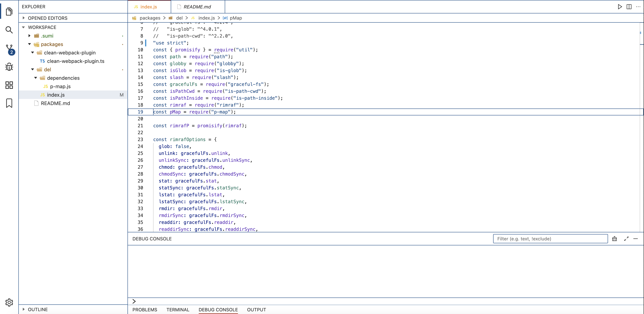Expand the OUTLINE section
Viewport: 644px width, 314px height.
(24, 309)
